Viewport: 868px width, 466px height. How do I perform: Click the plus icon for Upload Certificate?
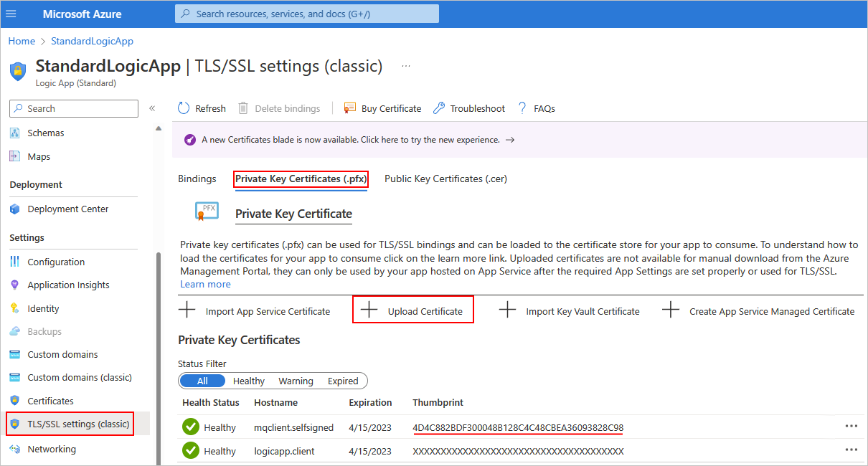point(369,310)
